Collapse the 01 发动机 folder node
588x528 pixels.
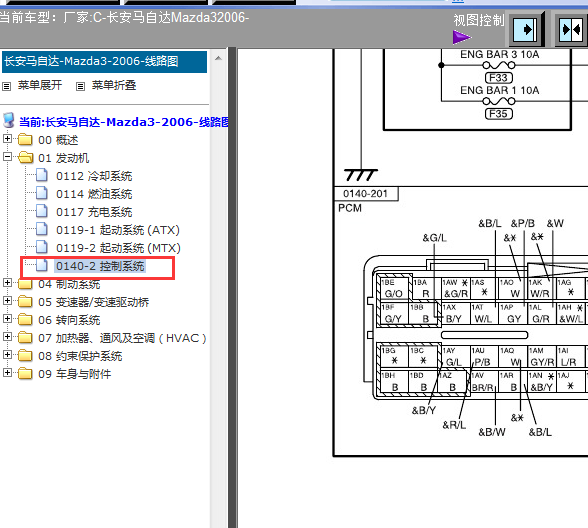pos(7,157)
